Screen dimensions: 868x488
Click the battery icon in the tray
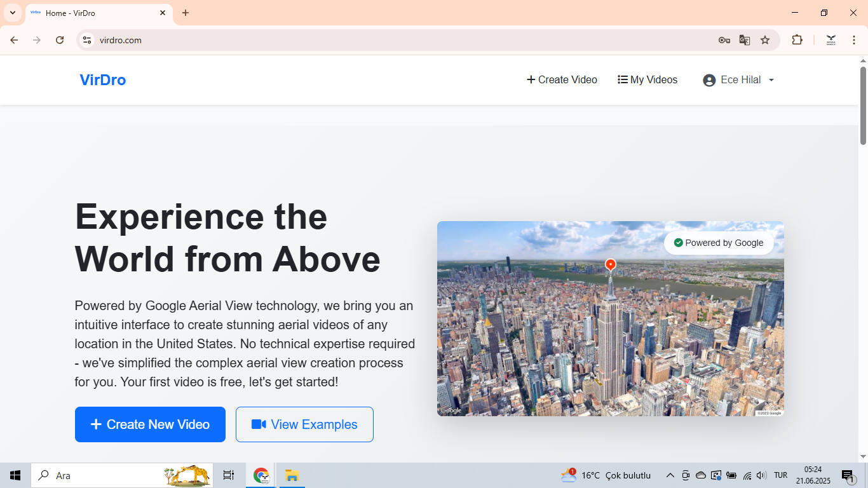[731, 475]
